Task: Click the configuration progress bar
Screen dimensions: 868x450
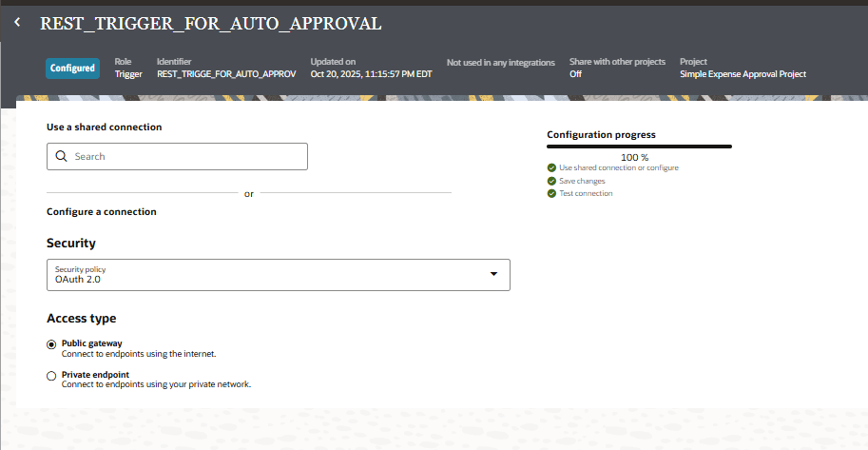Action: [640, 147]
